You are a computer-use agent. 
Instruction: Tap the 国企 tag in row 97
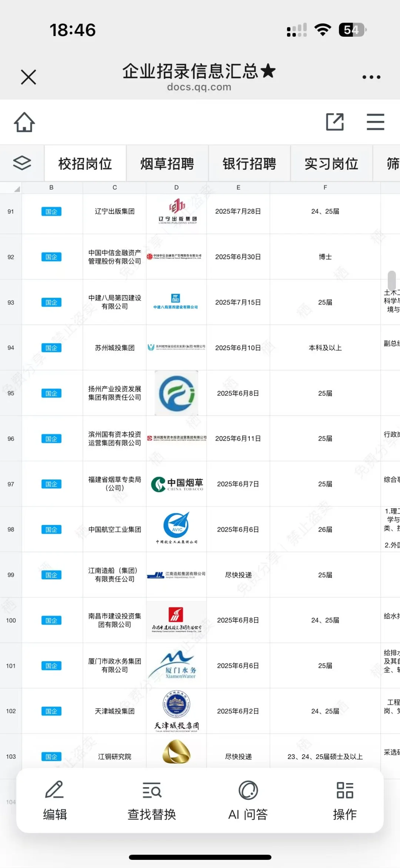click(51, 484)
